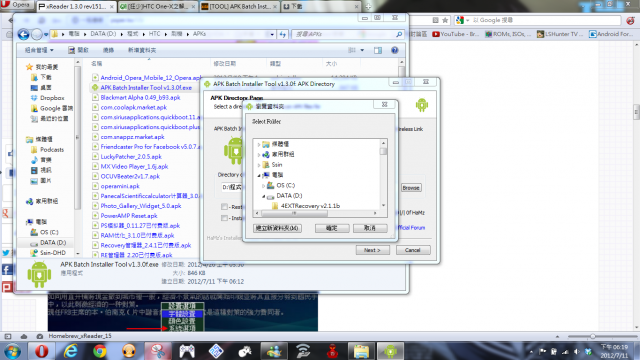
Task: Expand OS (C:) node in folder tree
Action: (x=263, y=186)
